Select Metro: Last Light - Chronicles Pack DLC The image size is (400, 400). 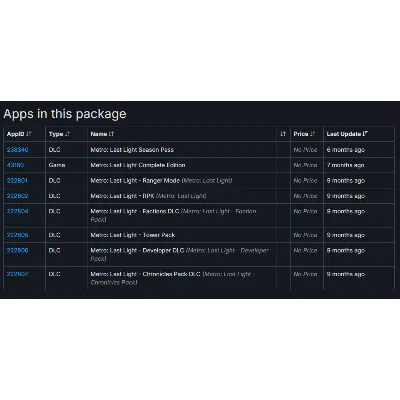[145, 274]
